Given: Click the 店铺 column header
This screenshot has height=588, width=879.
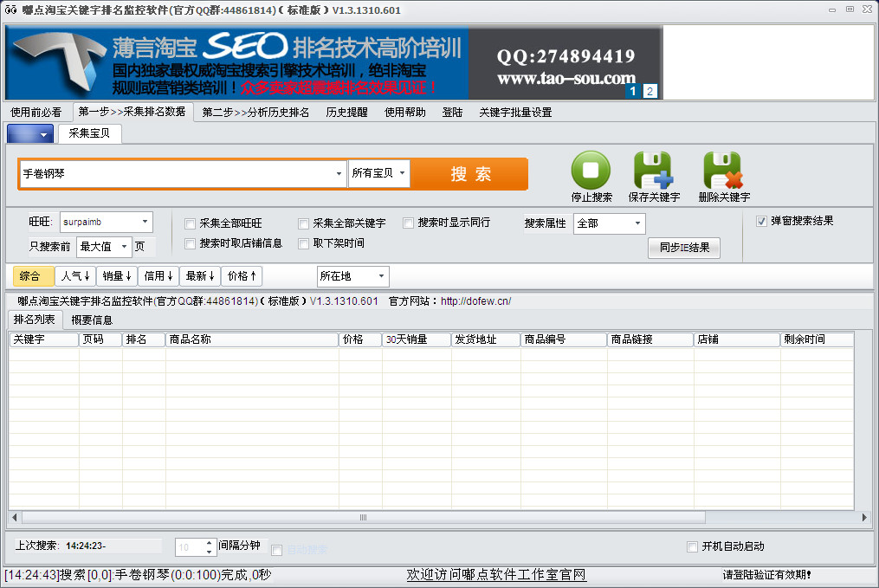Looking at the screenshot, I should click(737, 339).
